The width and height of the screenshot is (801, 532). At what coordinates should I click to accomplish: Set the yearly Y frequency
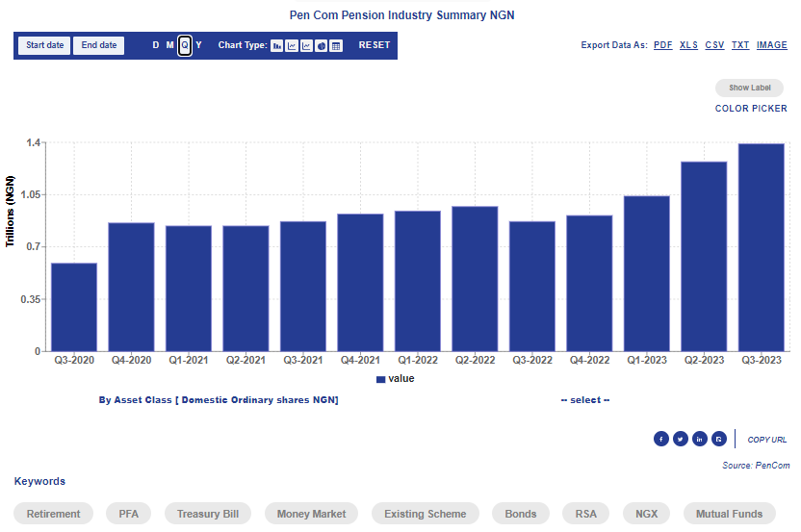[198, 45]
